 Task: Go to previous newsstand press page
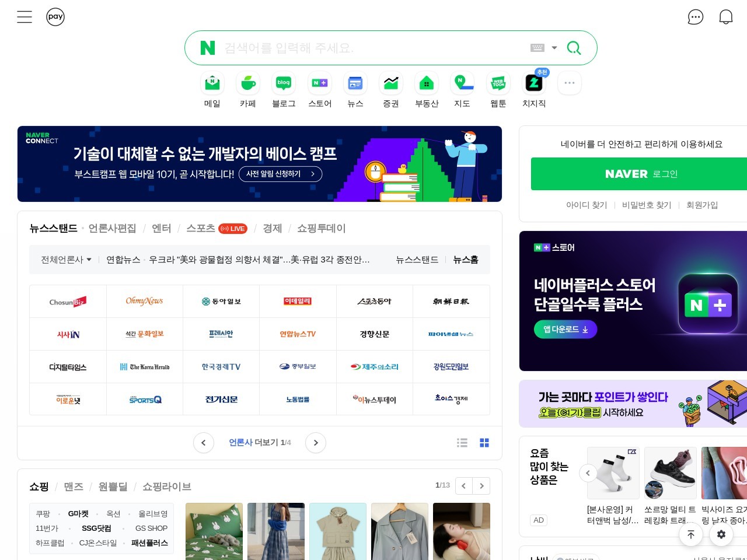203,443
